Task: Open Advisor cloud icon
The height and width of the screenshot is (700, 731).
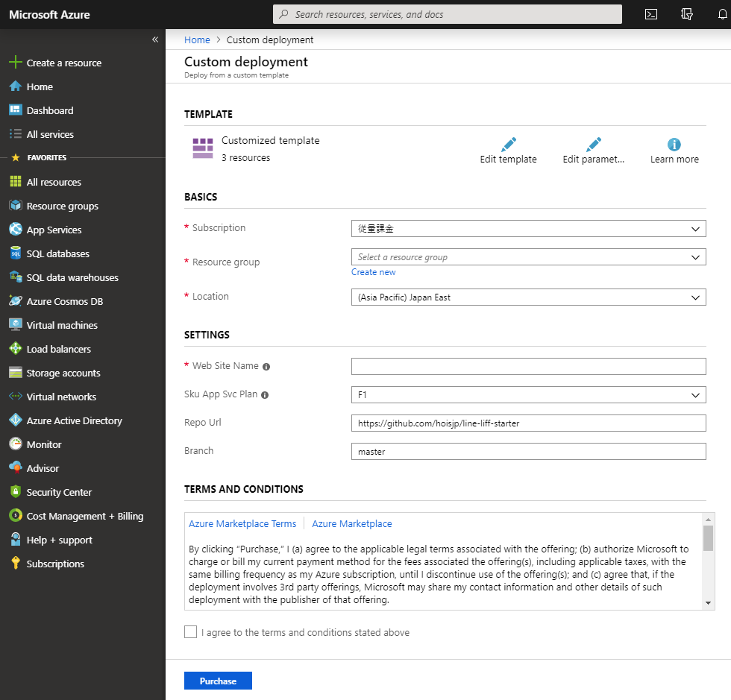Action: [x=16, y=468]
